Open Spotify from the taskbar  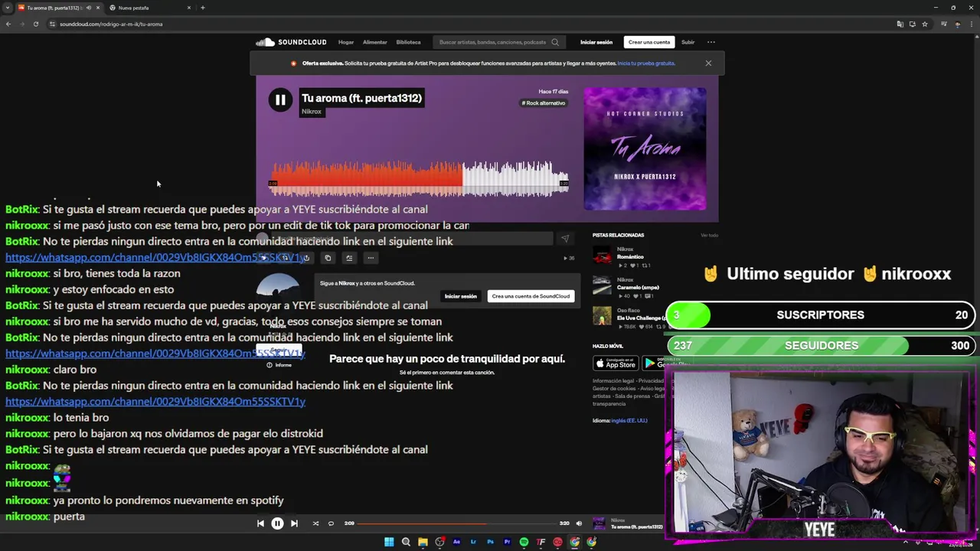(x=524, y=542)
